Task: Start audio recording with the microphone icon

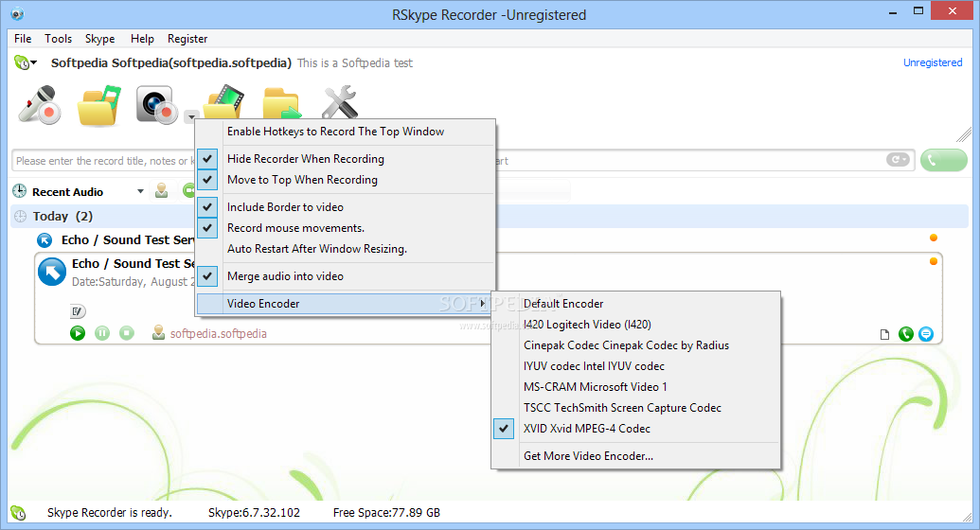Action: 40,104
